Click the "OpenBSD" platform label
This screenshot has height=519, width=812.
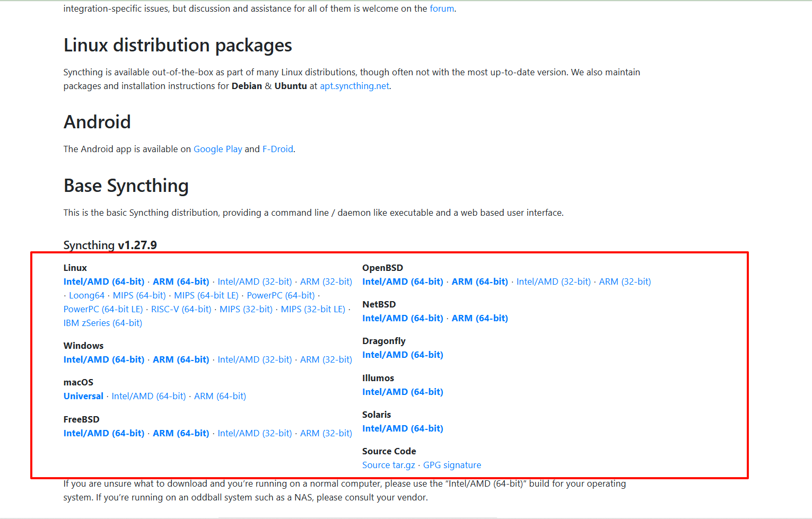(383, 268)
